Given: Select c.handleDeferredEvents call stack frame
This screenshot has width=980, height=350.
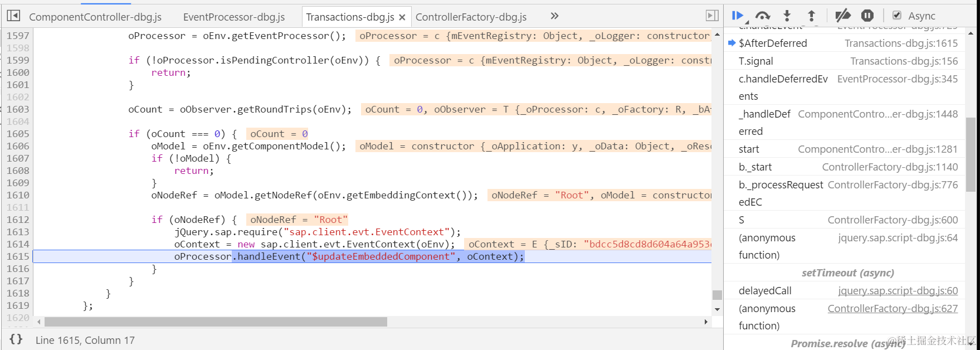Looking at the screenshot, I should 844,87.
